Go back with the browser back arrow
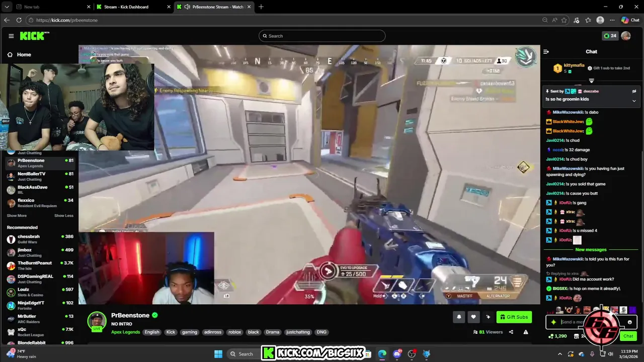 (7, 20)
